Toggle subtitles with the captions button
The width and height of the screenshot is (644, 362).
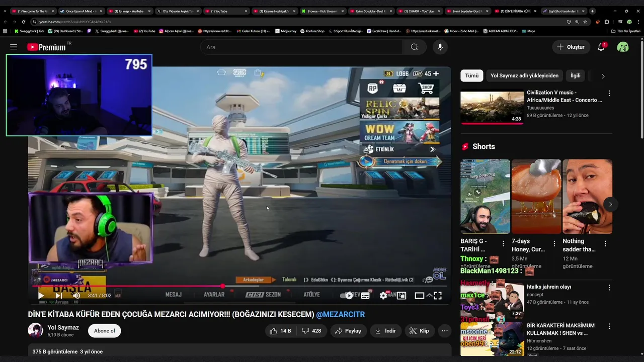(x=365, y=296)
